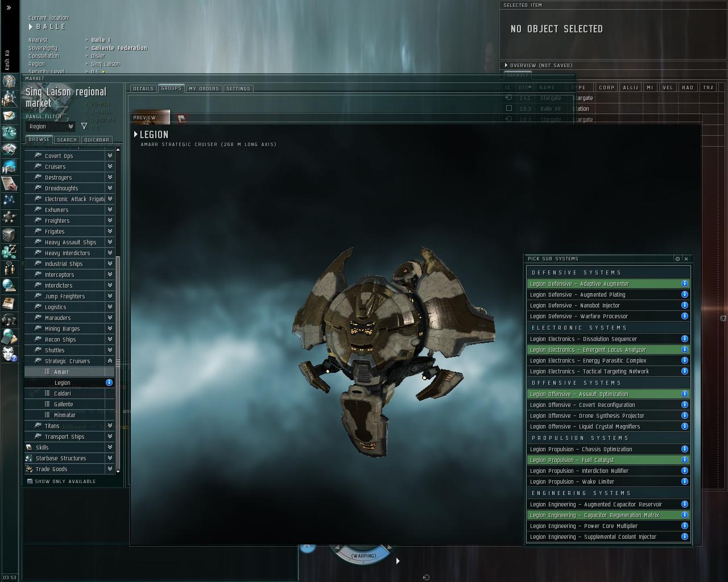Open the market Settings tab
This screenshot has height=582, width=728.
point(238,89)
